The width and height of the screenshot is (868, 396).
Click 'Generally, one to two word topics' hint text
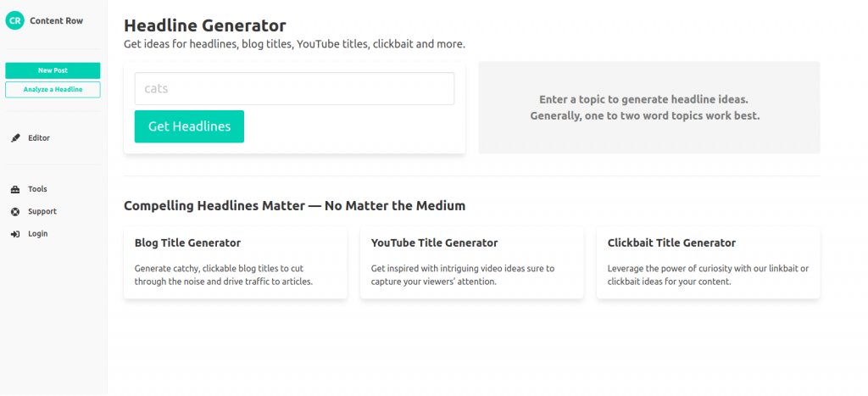click(x=645, y=116)
